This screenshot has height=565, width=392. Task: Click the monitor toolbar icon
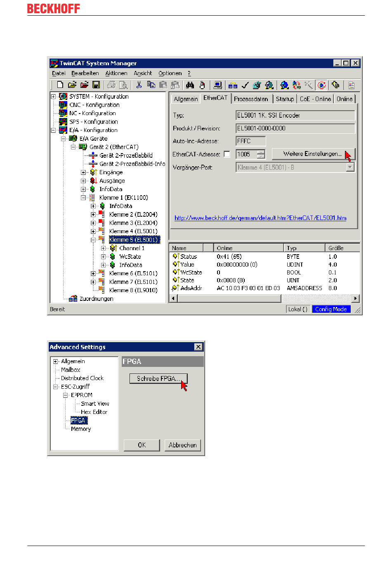tap(218, 85)
